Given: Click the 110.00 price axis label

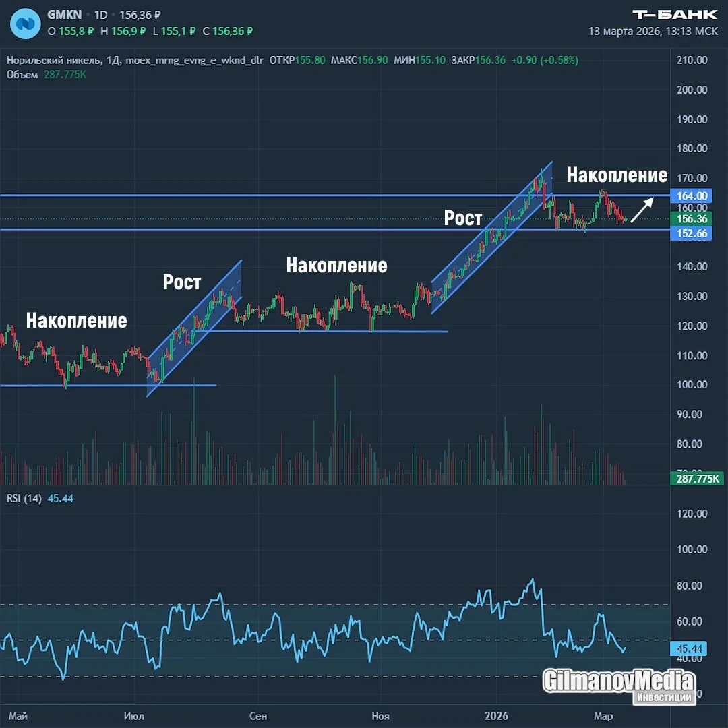Looking at the screenshot, I should [692, 356].
